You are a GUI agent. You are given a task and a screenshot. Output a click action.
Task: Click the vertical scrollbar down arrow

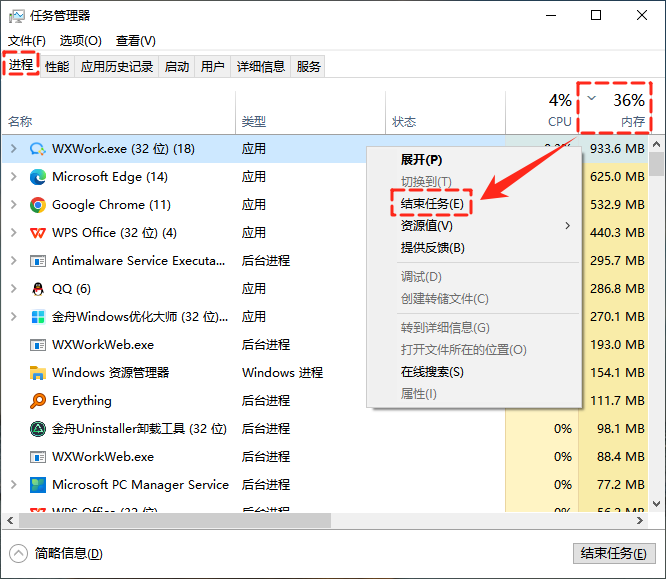click(x=657, y=504)
